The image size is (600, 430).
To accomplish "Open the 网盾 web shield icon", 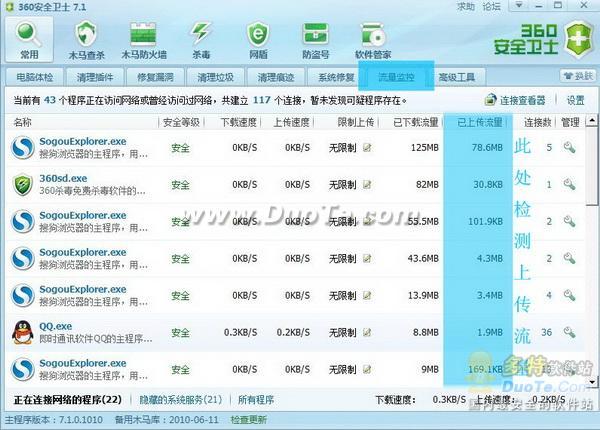I will (258, 35).
